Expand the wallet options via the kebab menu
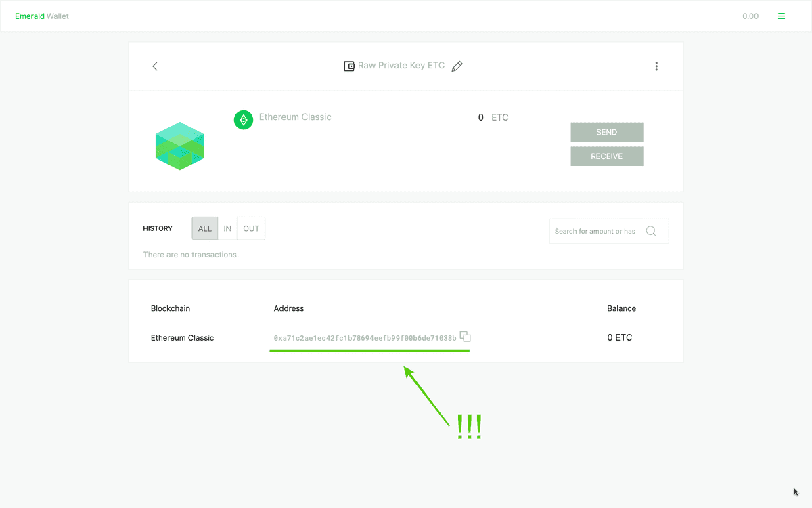The width and height of the screenshot is (812, 508). point(656,66)
